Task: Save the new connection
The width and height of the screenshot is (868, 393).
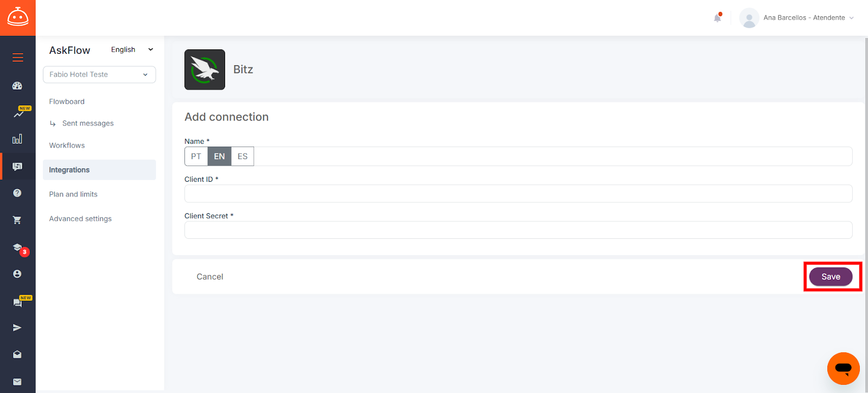Action: [831, 277]
